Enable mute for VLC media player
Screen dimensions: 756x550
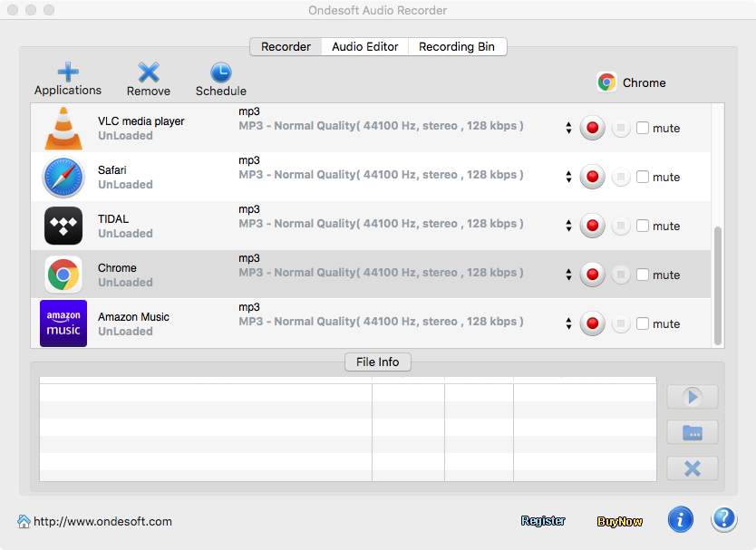click(x=642, y=128)
